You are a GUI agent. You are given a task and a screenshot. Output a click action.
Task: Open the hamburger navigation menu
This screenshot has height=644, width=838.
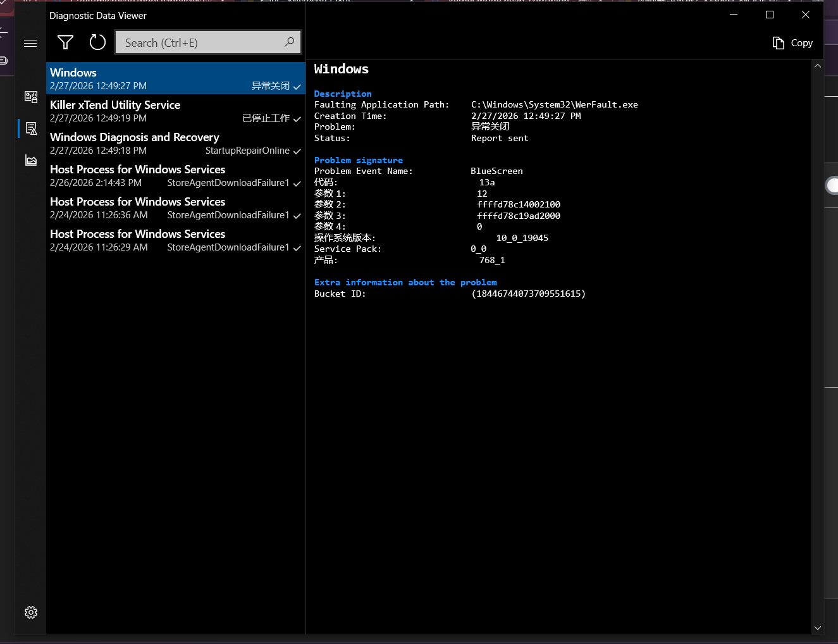click(x=30, y=43)
